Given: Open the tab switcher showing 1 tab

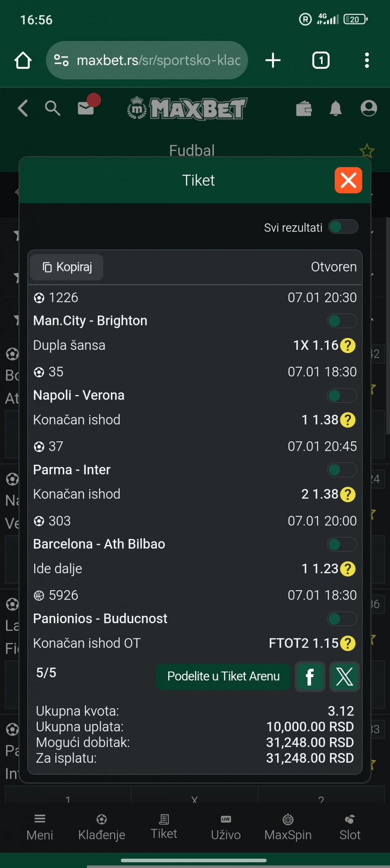Looking at the screenshot, I should pyautogui.click(x=321, y=61).
